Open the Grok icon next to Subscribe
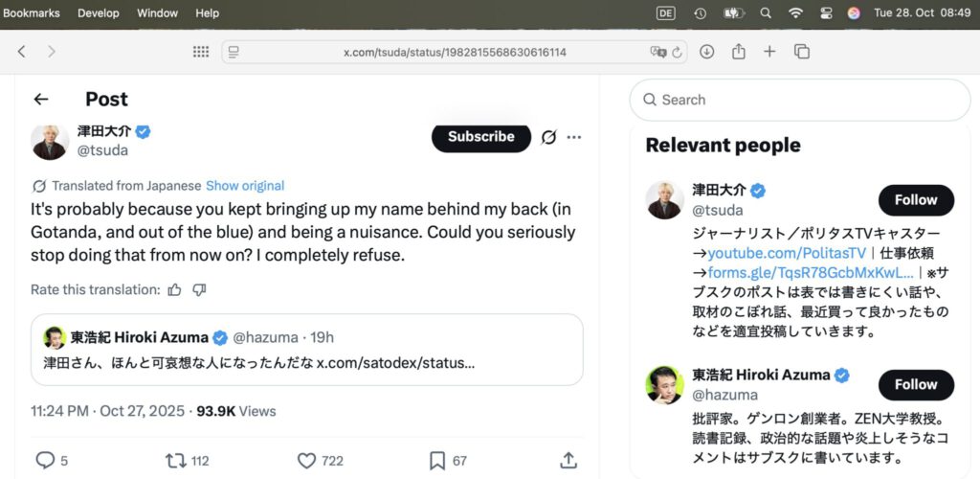This screenshot has height=479, width=980. pyautogui.click(x=548, y=137)
